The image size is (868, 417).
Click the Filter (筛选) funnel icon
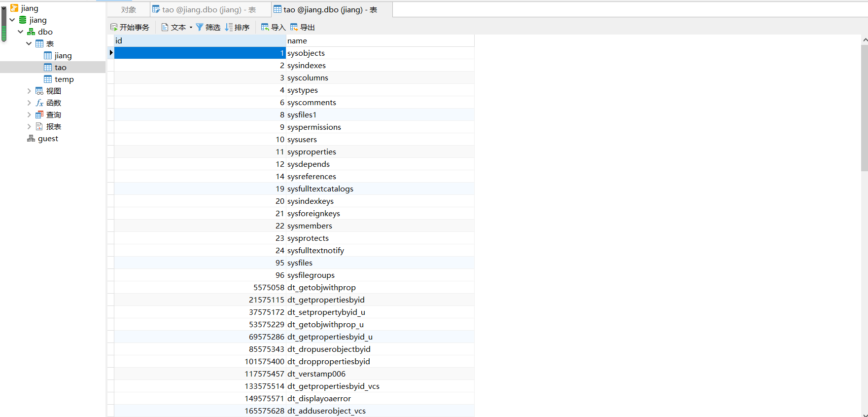200,27
